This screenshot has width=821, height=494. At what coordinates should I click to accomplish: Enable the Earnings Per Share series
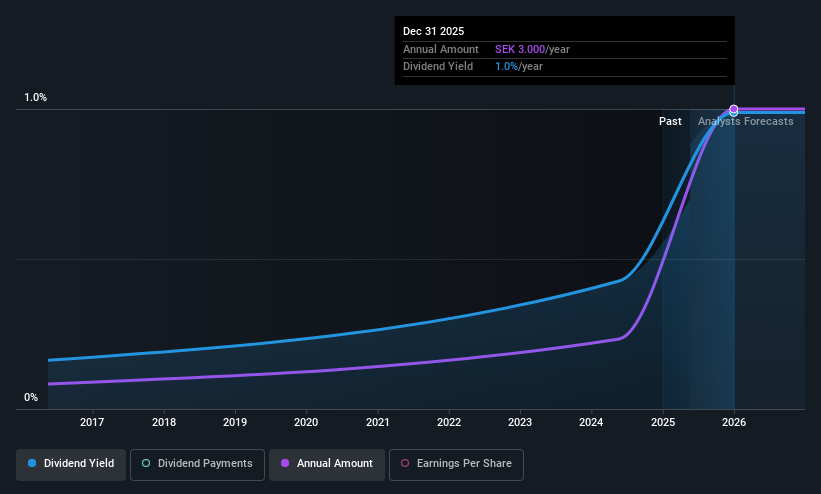click(x=456, y=465)
